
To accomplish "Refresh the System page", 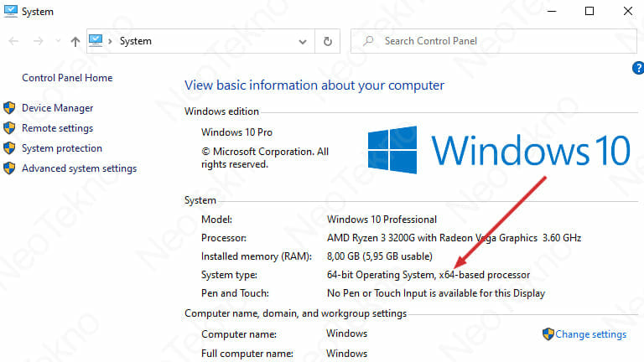I will (x=327, y=41).
